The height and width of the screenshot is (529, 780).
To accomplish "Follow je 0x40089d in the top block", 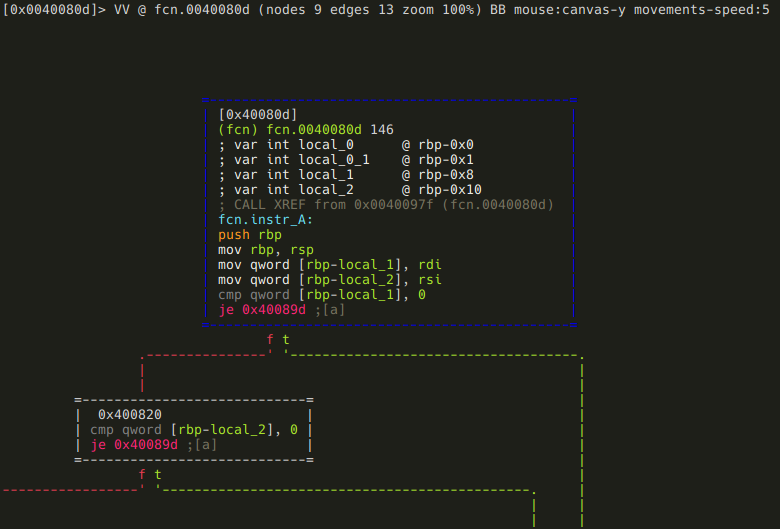I will point(262,310).
